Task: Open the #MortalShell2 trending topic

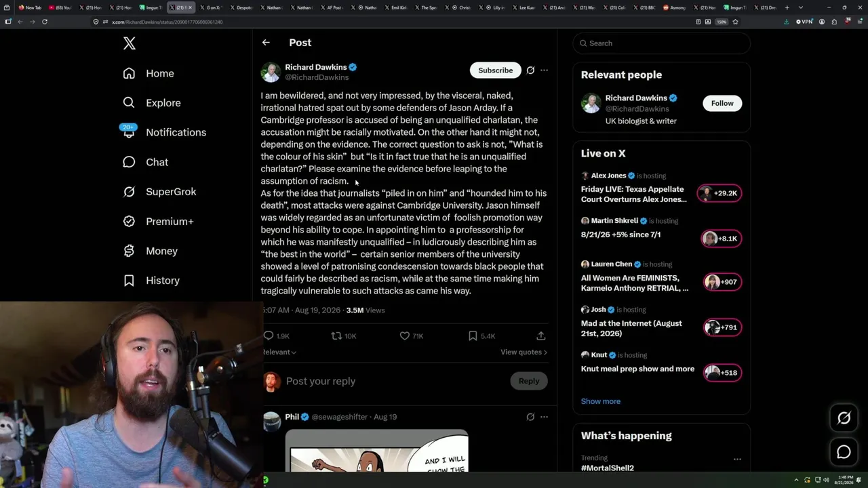Action: (x=607, y=468)
